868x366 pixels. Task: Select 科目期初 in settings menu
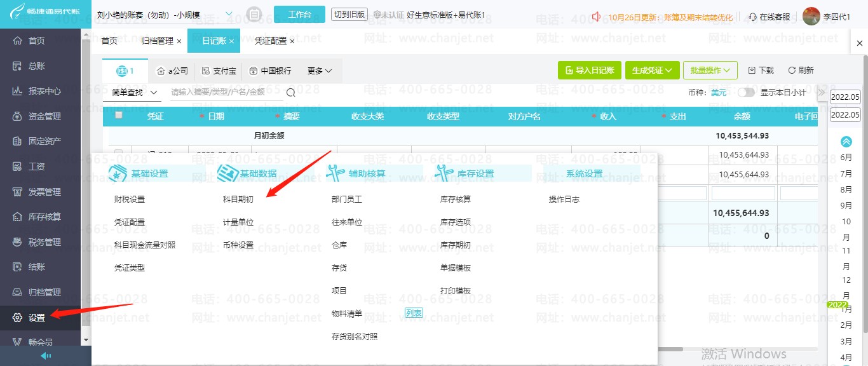coord(238,200)
